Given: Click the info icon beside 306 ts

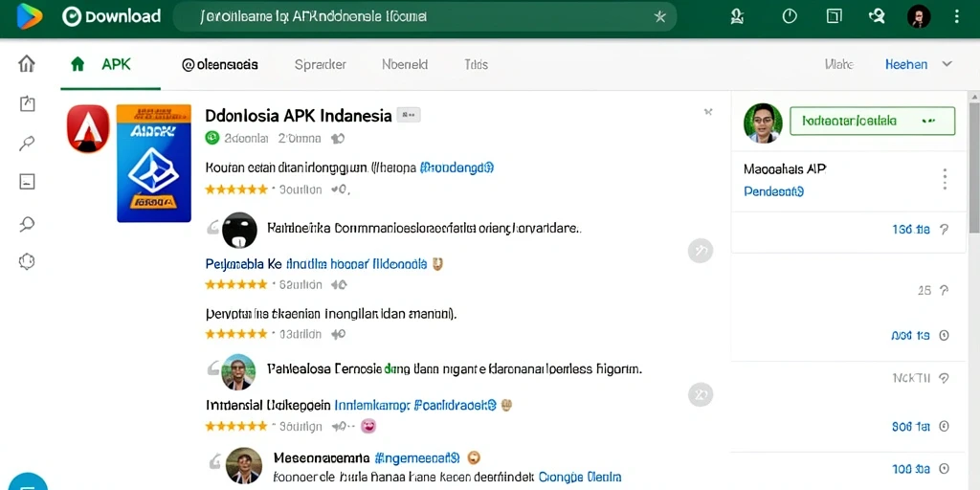Looking at the screenshot, I should tap(945, 336).
